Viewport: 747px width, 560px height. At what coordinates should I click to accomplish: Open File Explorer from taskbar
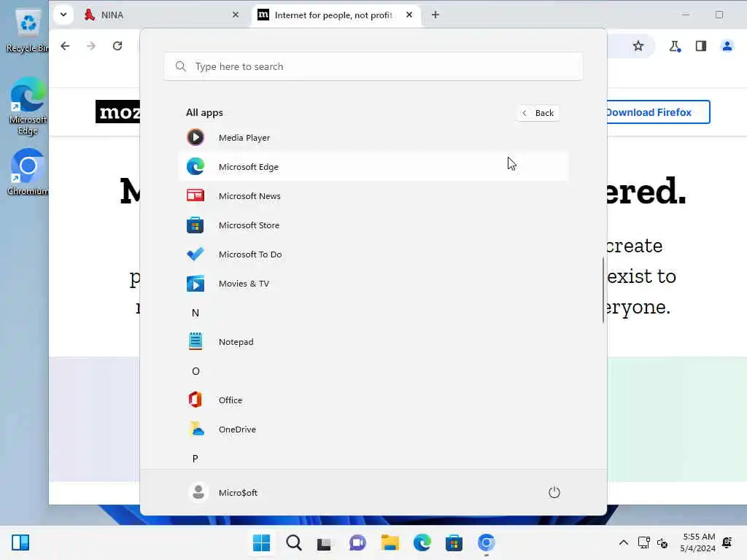(x=390, y=542)
